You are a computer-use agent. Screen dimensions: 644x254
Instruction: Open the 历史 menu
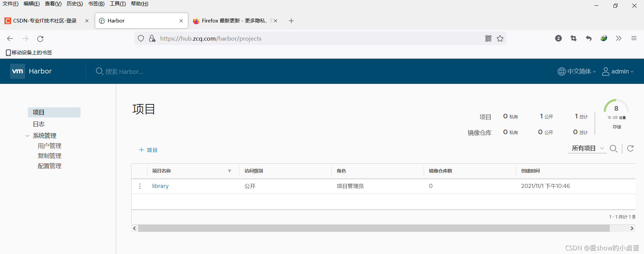click(75, 4)
